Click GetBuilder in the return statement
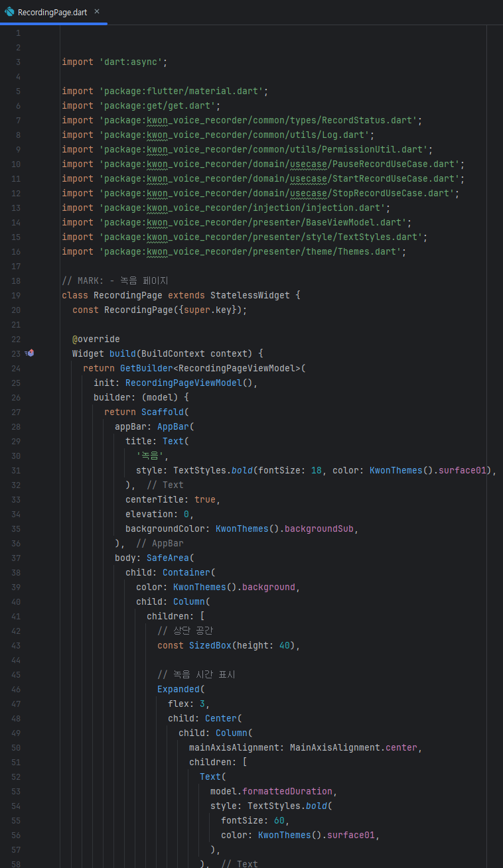Viewport: 503px width, 868px height. [147, 368]
